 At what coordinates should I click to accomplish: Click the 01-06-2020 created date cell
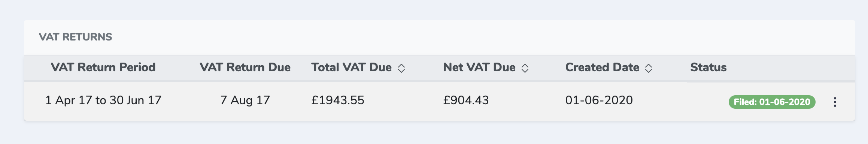(599, 100)
